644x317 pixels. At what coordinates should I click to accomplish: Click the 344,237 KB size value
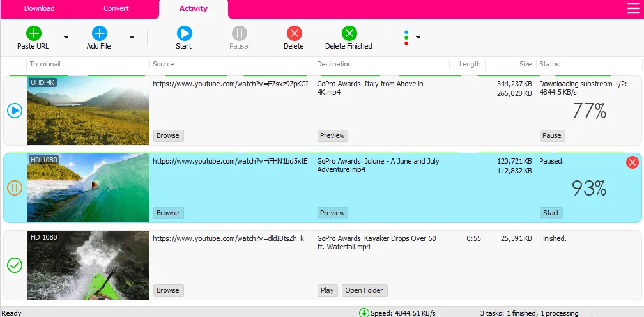pos(514,84)
